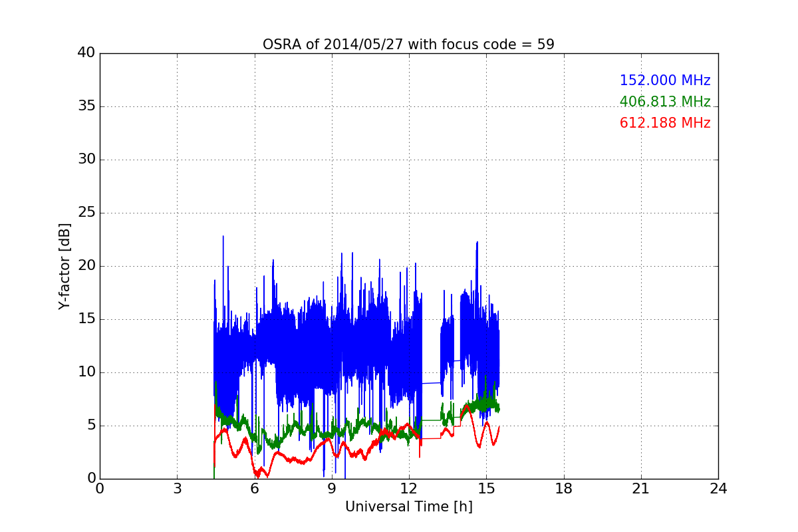
Task: Select the red 612.188 MHz legend label
Action: point(665,123)
